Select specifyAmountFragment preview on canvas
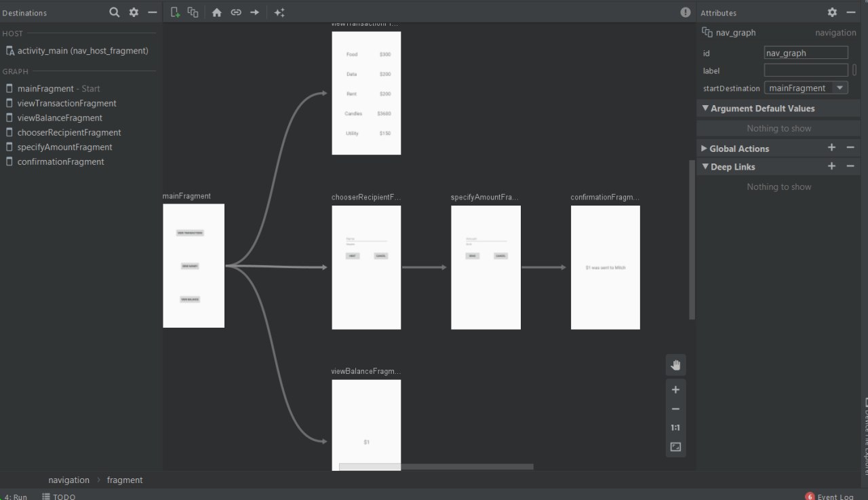868x500 pixels. tap(486, 267)
